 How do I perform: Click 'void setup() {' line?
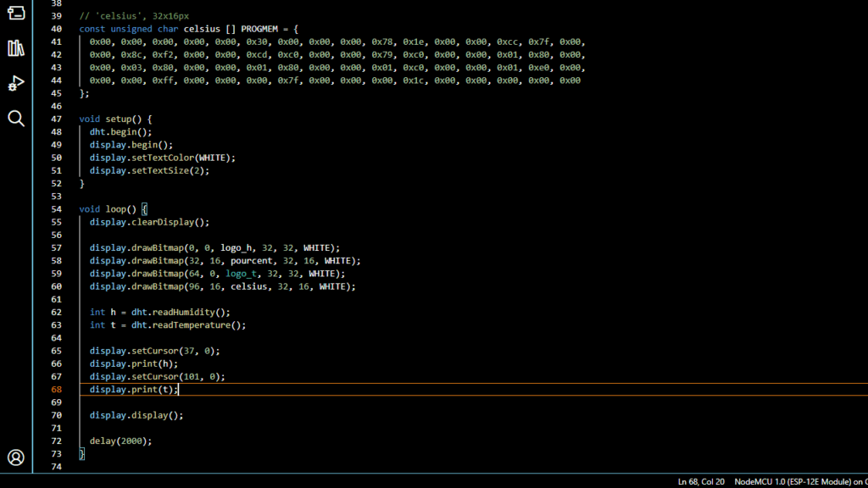point(115,119)
